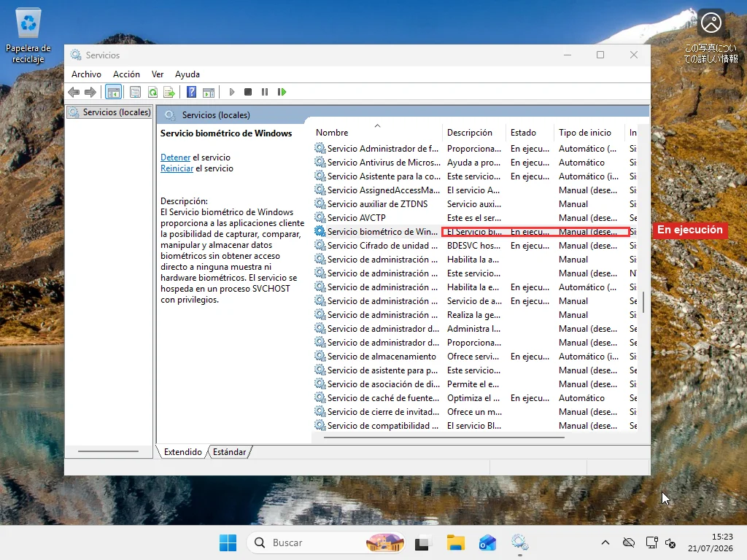Screen dimensions: 747x560
Task: Select the Servicio Antivirus de Micros... row
Action: click(475, 163)
